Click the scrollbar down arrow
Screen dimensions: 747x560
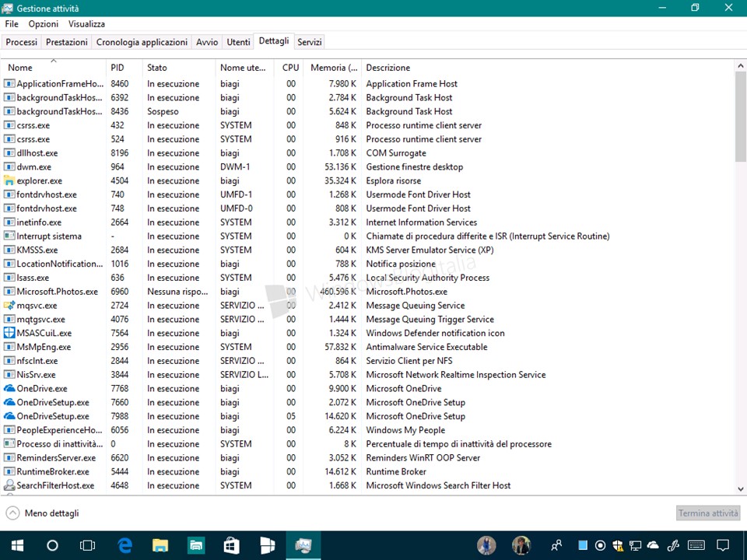tap(740, 488)
